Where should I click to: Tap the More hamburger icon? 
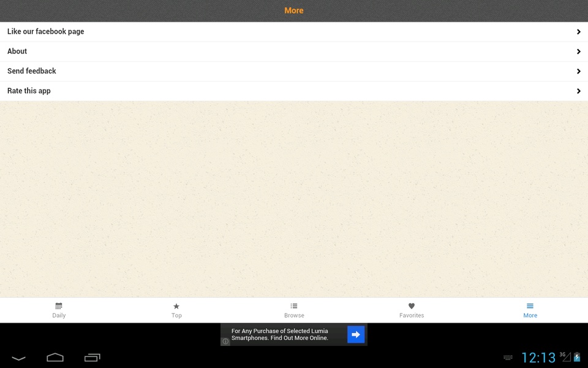(x=530, y=306)
